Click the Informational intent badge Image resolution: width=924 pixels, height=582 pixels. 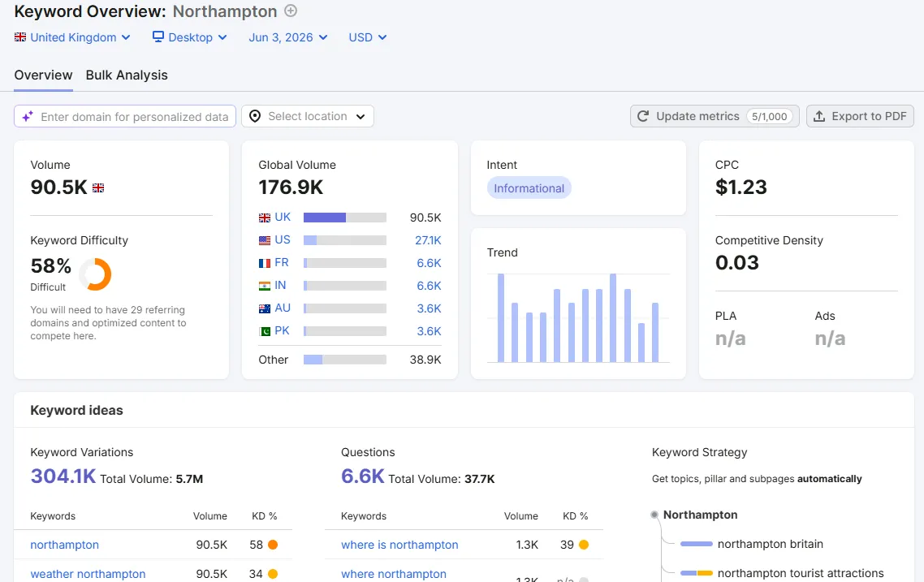tap(529, 188)
